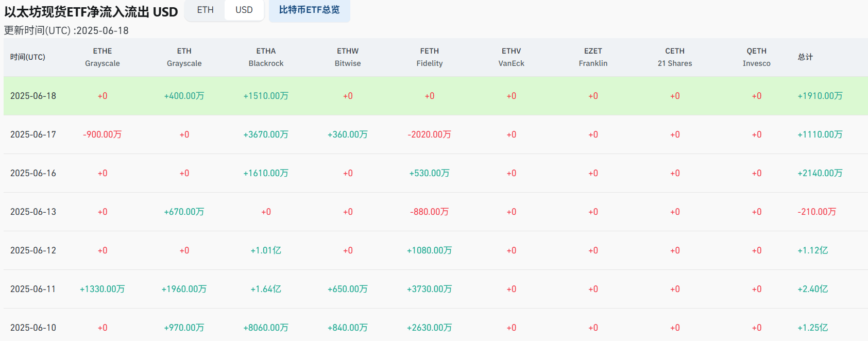Click the 总计 total column header

805,57
